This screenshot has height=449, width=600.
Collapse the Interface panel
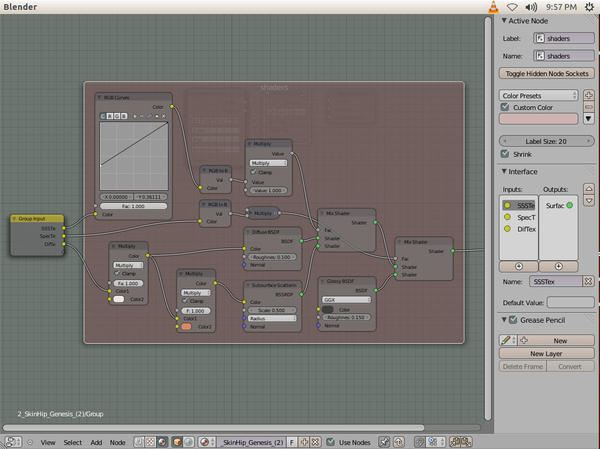point(504,171)
